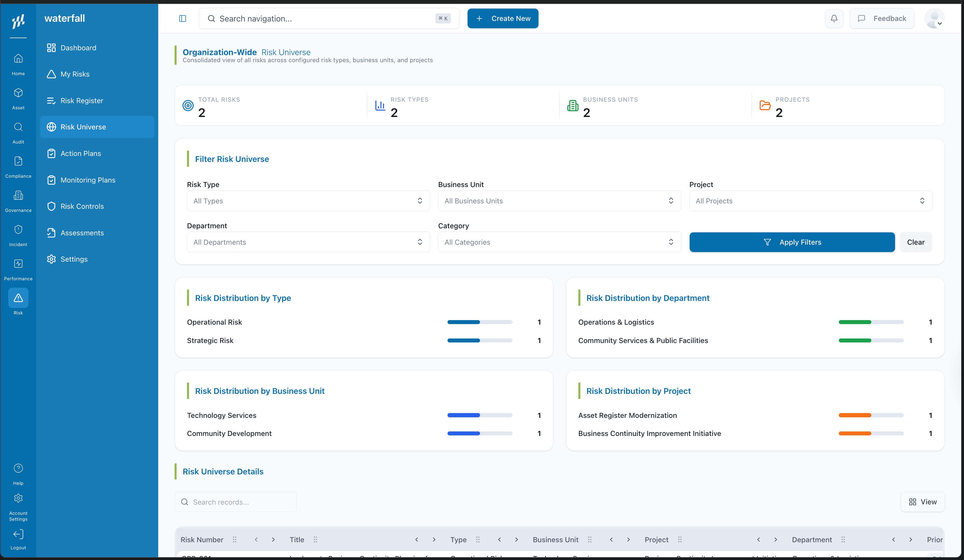Screen dimensions: 964x560
Task: Open the user avatar menu
Action: coord(935,18)
